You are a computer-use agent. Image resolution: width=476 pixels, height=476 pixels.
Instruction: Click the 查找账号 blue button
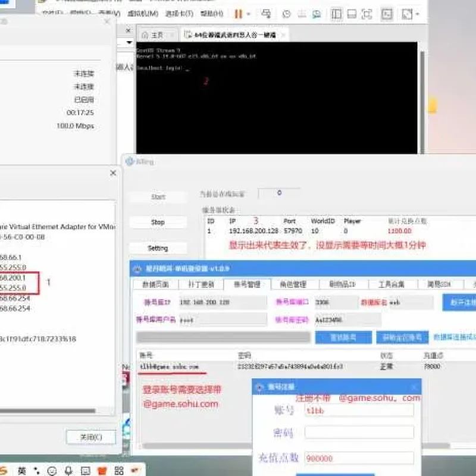[x=343, y=337]
